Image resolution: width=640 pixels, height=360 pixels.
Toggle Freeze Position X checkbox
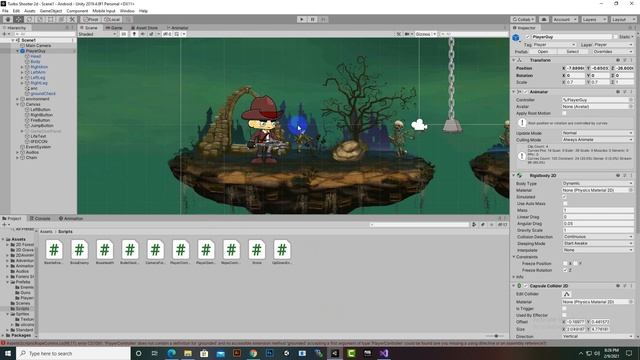click(x=565, y=264)
